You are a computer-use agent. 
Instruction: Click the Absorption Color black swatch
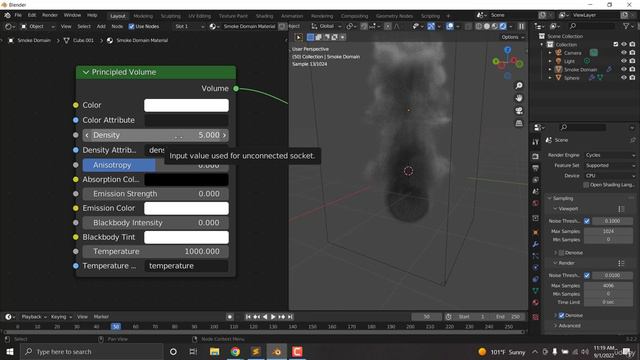tap(186, 180)
